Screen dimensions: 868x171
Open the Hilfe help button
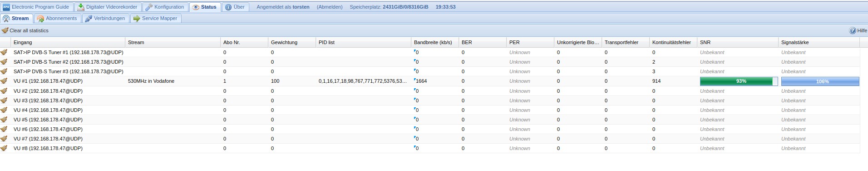click(858, 30)
